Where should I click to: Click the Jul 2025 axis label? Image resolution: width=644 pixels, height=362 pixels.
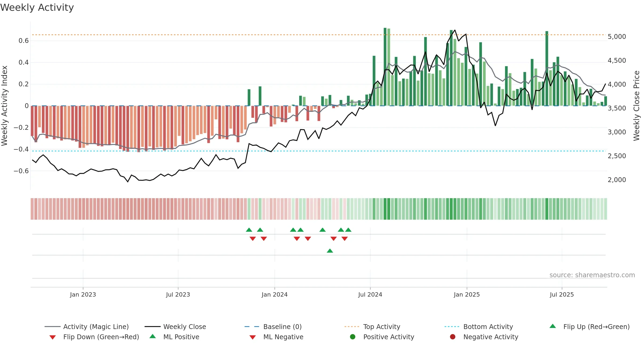tap(562, 294)
